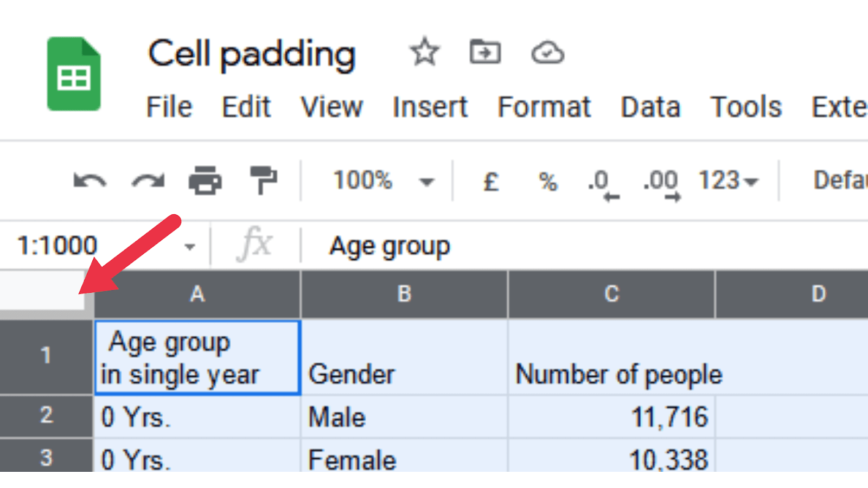868x488 pixels.
Task: Click the Move to folder button
Action: tap(486, 52)
